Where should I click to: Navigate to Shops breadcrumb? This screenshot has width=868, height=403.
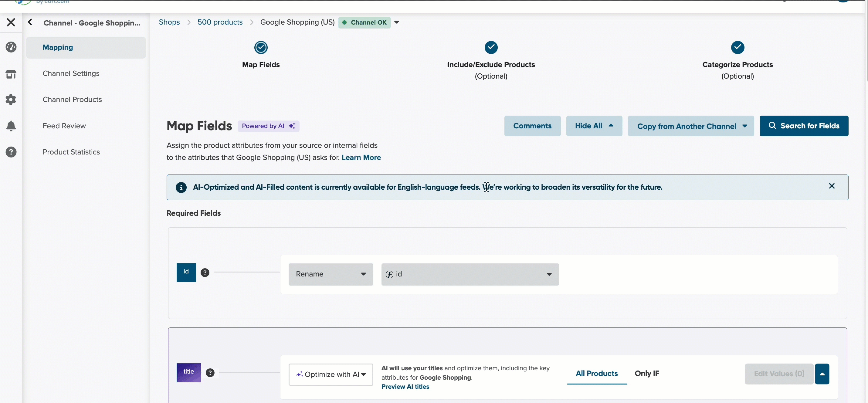pyautogui.click(x=169, y=22)
